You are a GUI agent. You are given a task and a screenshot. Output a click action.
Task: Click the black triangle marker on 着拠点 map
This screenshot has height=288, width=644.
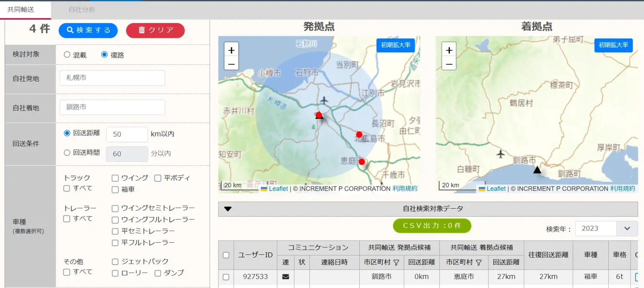[x=537, y=170]
